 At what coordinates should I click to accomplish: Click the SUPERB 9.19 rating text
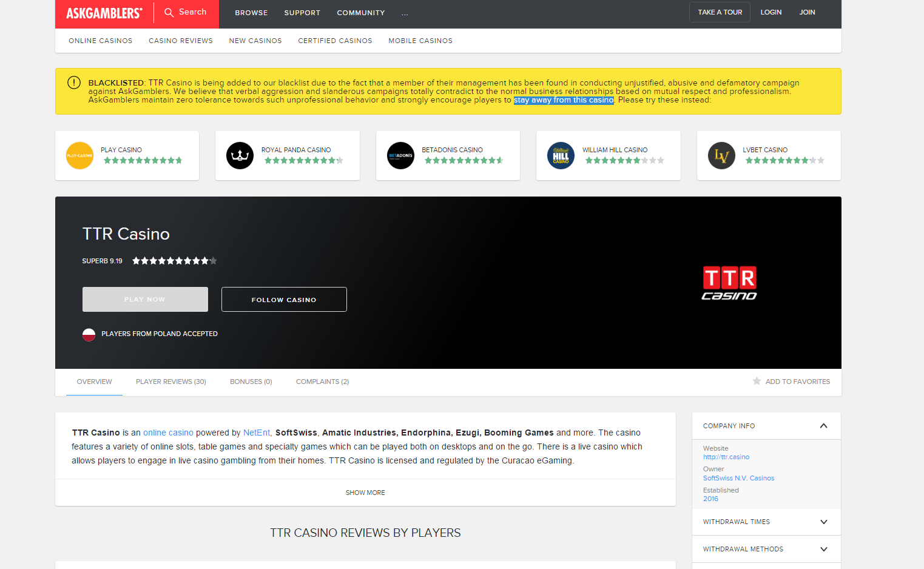(102, 261)
